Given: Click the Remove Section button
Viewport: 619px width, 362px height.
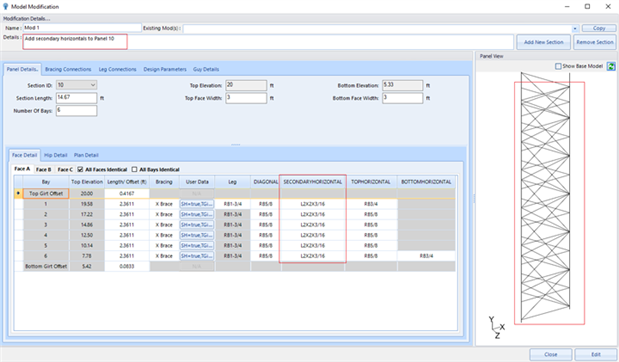Looking at the screenshot, I should point(595,42).
